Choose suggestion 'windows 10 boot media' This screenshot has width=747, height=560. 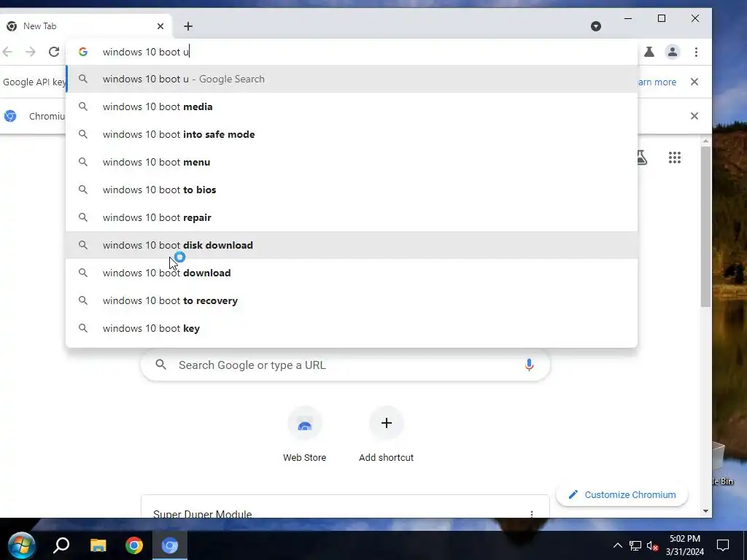click(x=352, y=106)
